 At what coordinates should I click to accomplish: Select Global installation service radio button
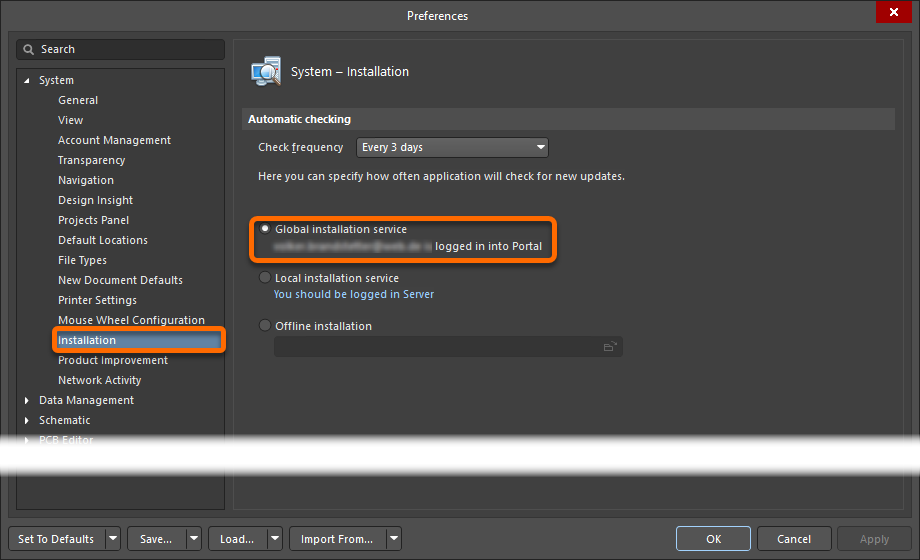(265, 228)
